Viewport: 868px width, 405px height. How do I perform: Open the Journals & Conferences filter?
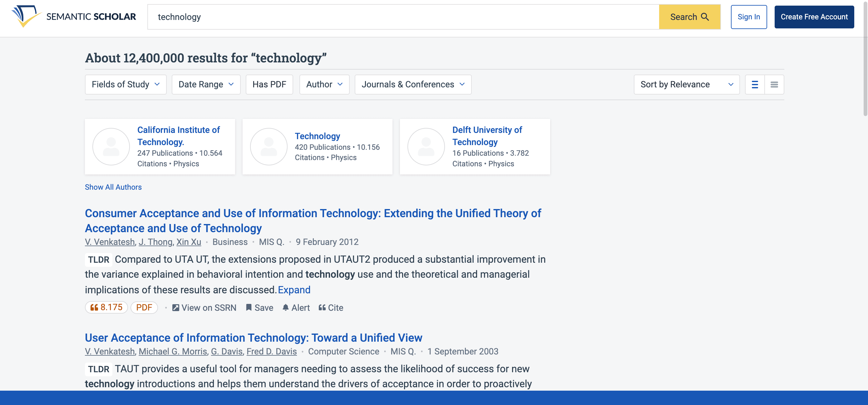[x=412, y=85]
